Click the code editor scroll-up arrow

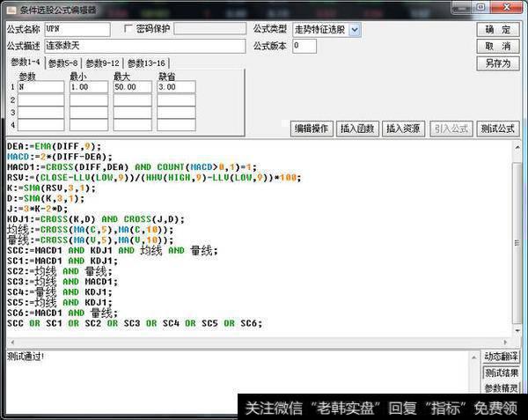517,148
